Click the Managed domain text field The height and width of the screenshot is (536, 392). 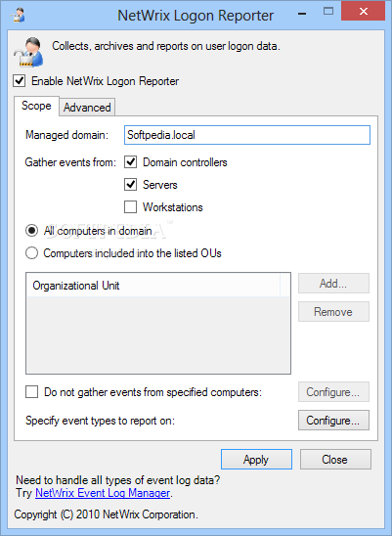247,135
